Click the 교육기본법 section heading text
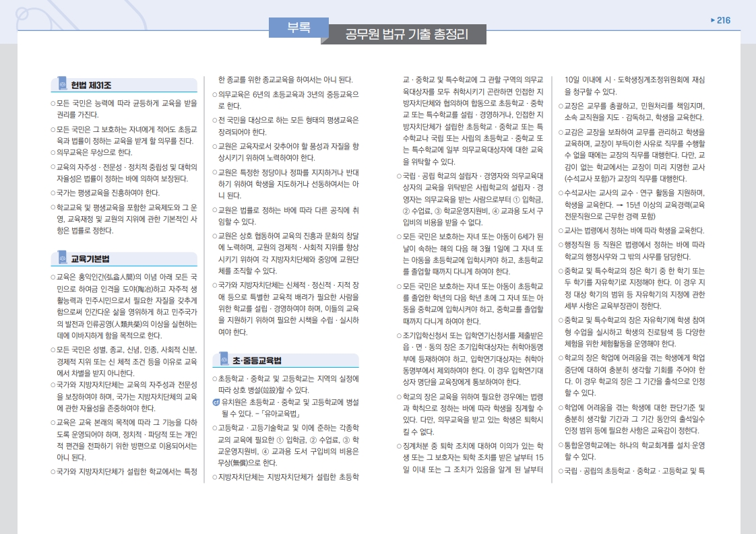Image resolution: width=756 pixels, height=534 pixels. pos(91,259)
